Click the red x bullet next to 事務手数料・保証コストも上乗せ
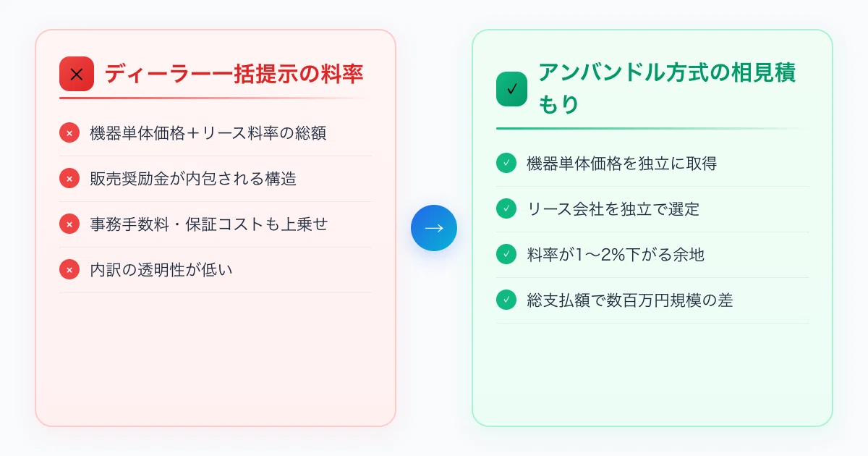The width and height of the screenshot is (868, 456). tap(69, 224)
